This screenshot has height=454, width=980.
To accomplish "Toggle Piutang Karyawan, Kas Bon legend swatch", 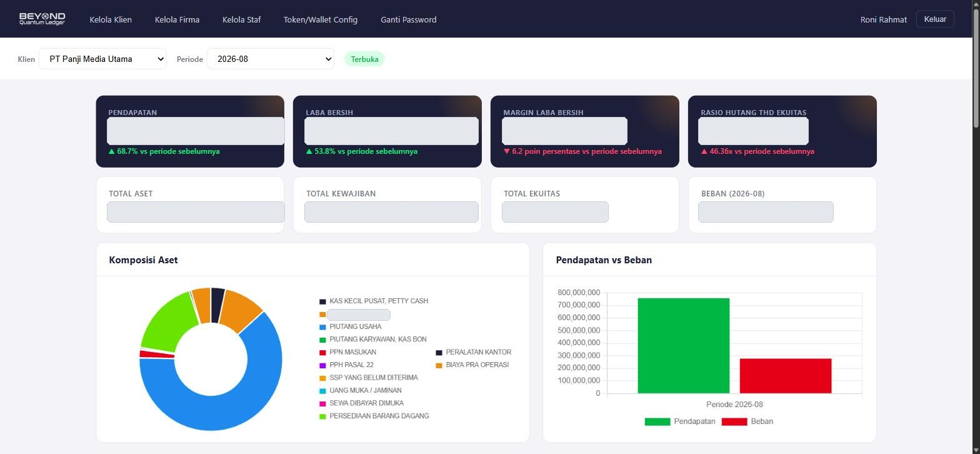I will point(322,340).
